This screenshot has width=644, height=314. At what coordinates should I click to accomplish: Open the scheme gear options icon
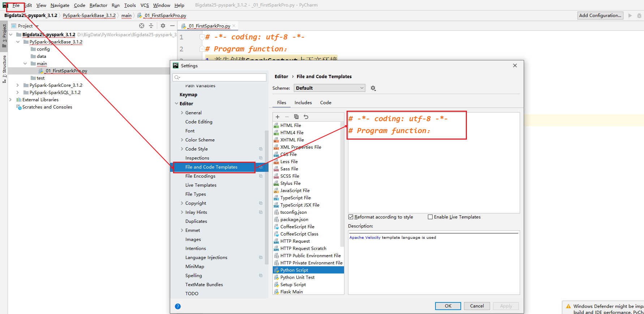point(373,88)
